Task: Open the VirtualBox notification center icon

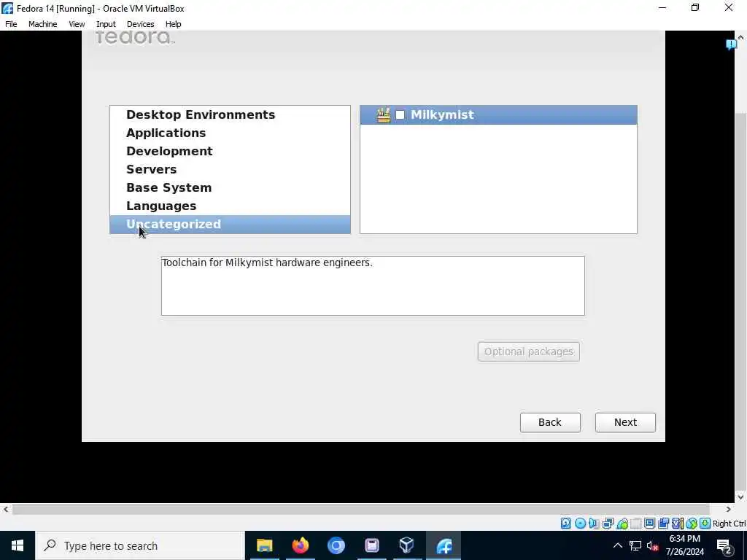Action: click(x=731, y=44)
